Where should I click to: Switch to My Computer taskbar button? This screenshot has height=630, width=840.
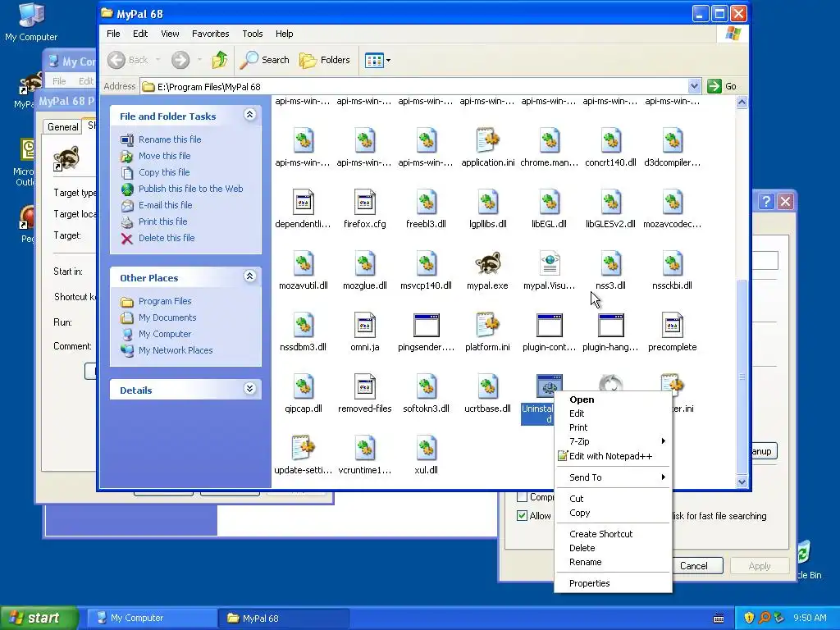coord(151,618)
